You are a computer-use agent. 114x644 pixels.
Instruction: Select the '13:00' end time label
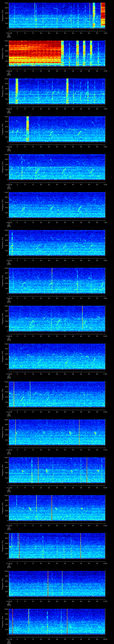105,450
